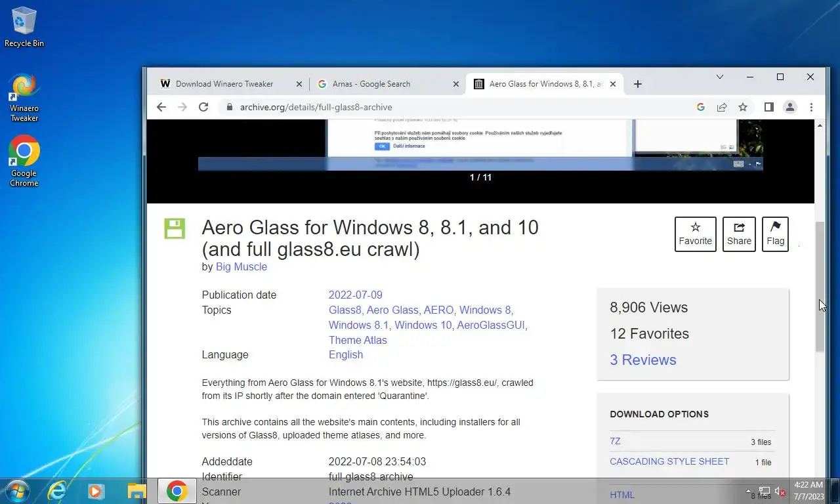Screen dimensions: 840x504
Task: Click the network tray icon
Action: (x=765, y=491)
